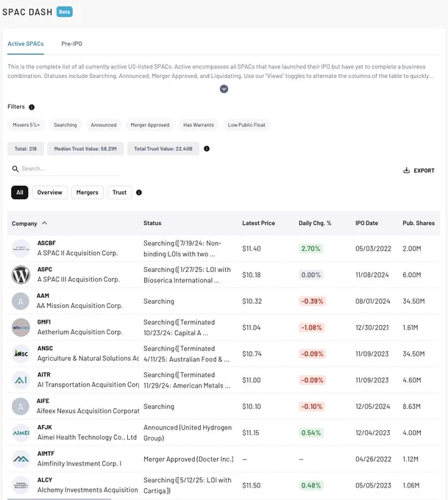Toggle the Announced filter chip
Viewport: 448px width, 500px height.
[104, 125]
